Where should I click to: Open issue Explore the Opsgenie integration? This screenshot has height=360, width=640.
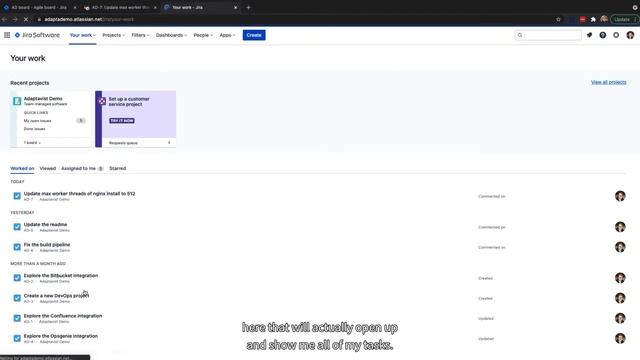tap(61, 336)
